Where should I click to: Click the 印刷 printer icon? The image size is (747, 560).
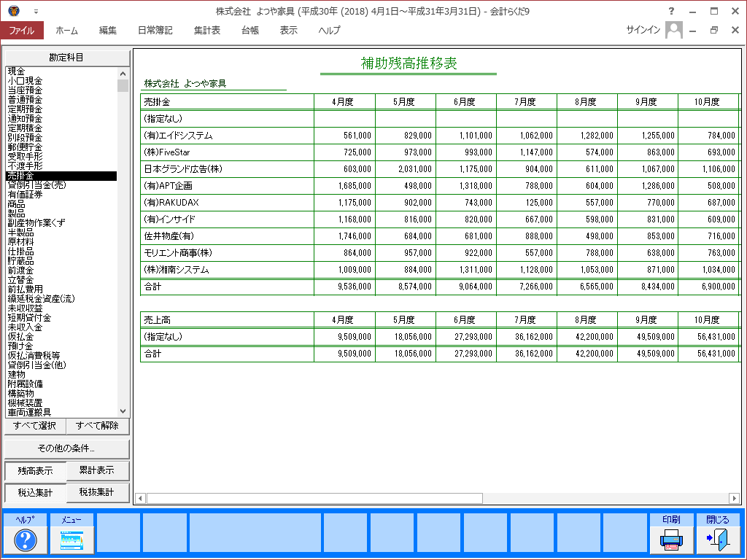pos(671,540)
